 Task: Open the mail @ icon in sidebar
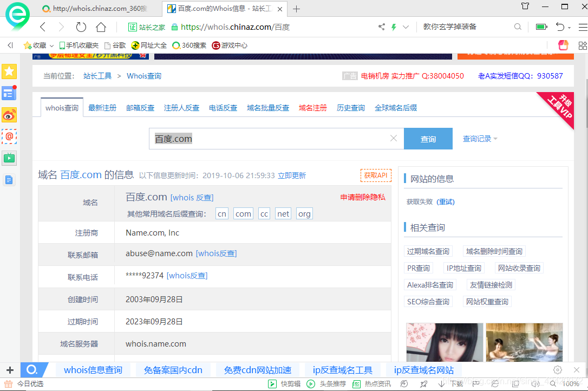click(9, 136)
